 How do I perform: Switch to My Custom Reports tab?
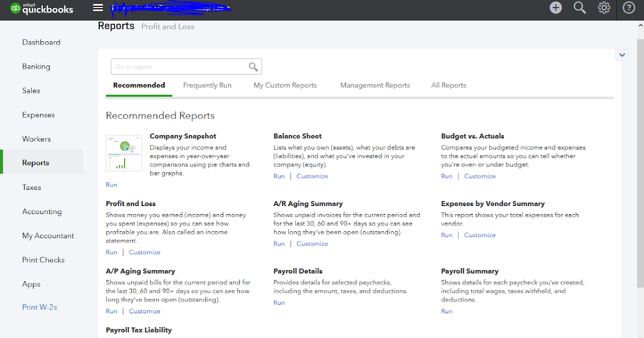tap(285, 85)
